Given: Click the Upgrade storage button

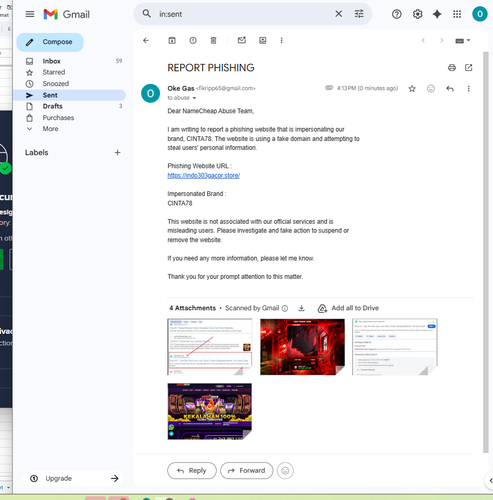Looking at the screenshot, I should [73, 478].
